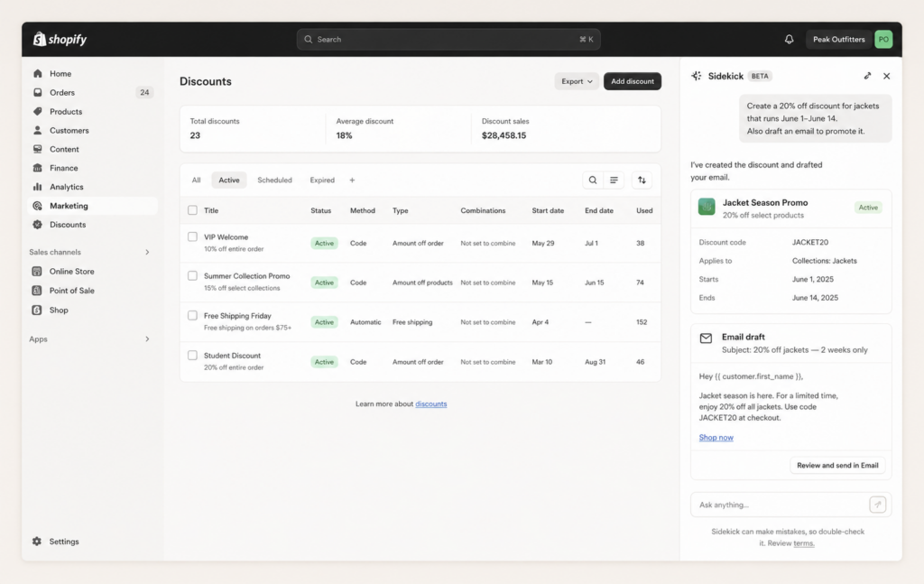Select the Active tab

[229, 181]
